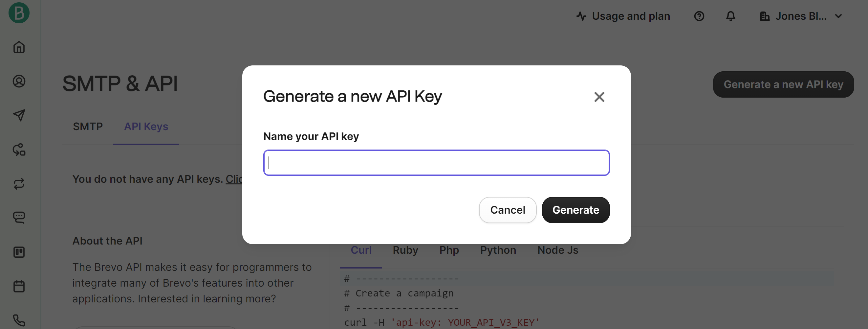Open the Deals board sidebar icon
The image size is (868, 329).
19,252
